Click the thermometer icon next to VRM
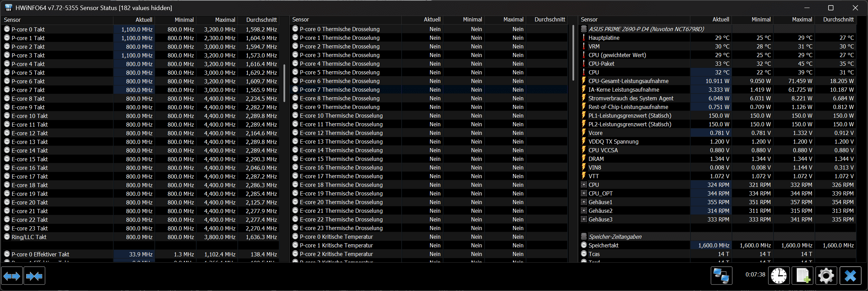This screenshot has height=291, width=868. [584, 46]
